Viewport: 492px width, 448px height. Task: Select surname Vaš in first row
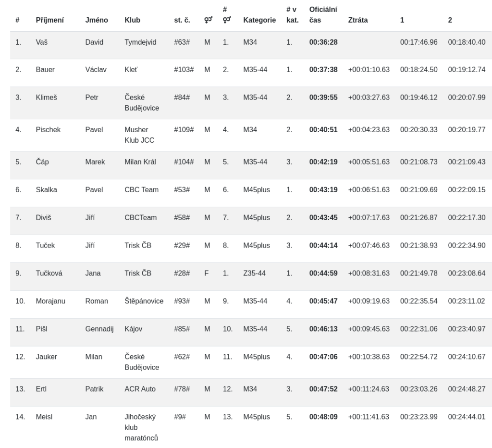(41, 42)
